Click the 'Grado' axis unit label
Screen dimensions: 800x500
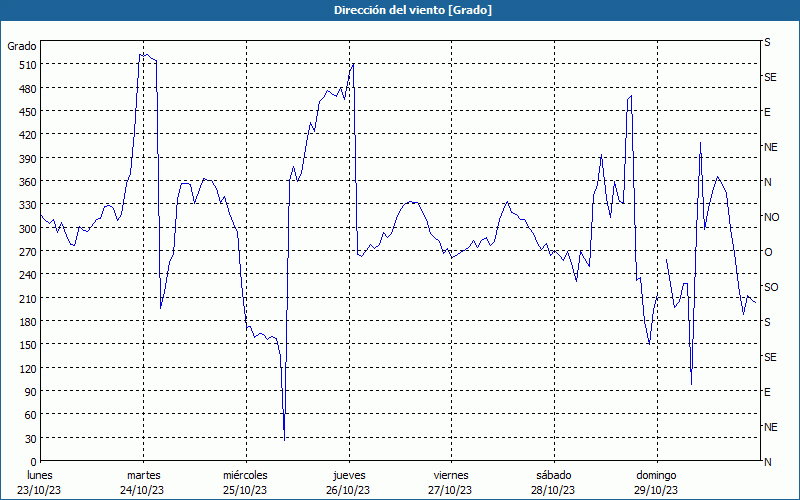click(x=22, y=46)
